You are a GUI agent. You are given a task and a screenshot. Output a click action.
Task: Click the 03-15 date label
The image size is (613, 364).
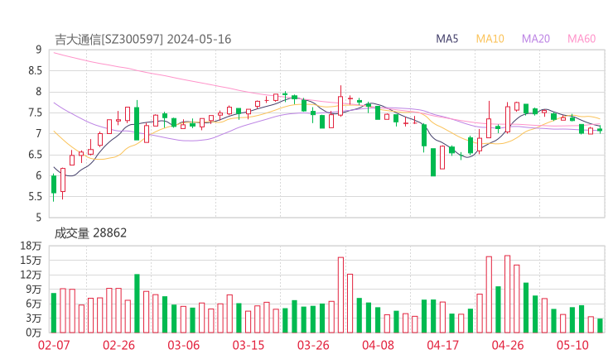[x=249, y=345]
